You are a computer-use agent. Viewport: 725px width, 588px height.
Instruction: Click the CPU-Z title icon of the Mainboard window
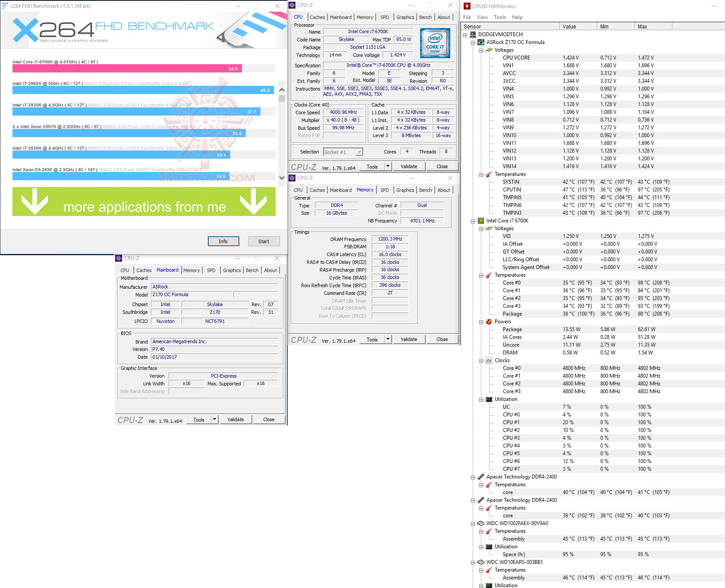119,258
